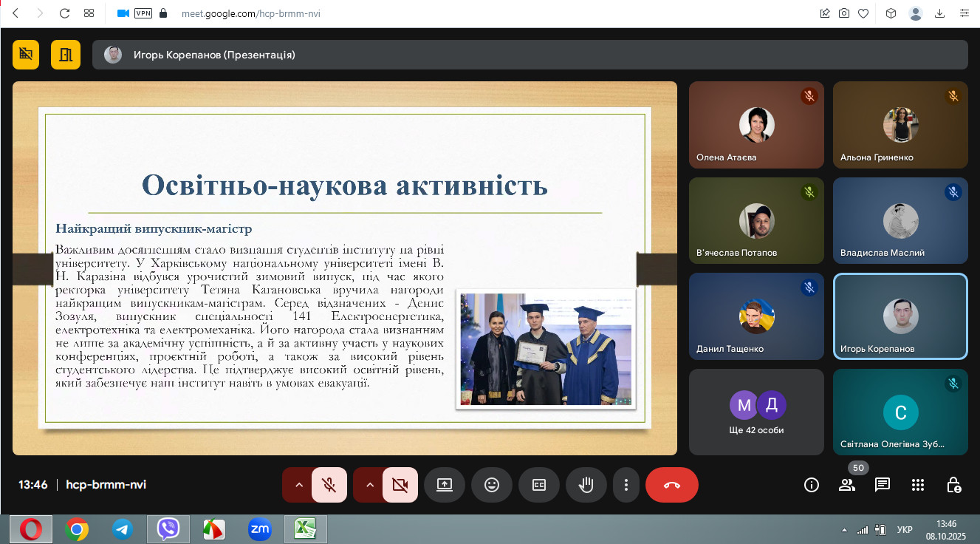Show the participants people panel
The width and height of the screenshot is (980, 544).
click(x=847, y=485)
